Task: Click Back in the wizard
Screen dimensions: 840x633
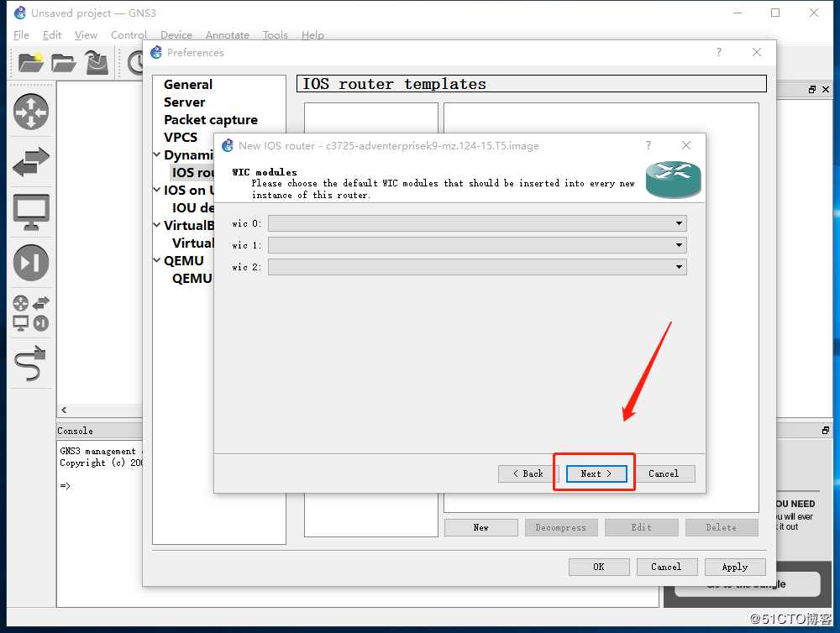Action: click(x=528, y=473)
